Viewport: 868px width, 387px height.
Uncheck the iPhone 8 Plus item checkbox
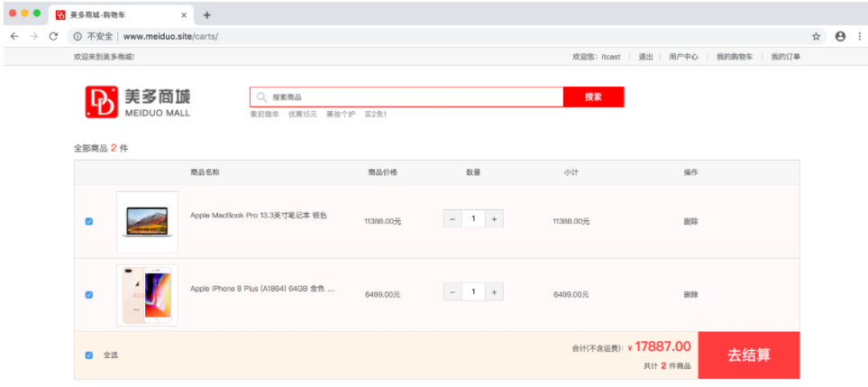(88, 295)
